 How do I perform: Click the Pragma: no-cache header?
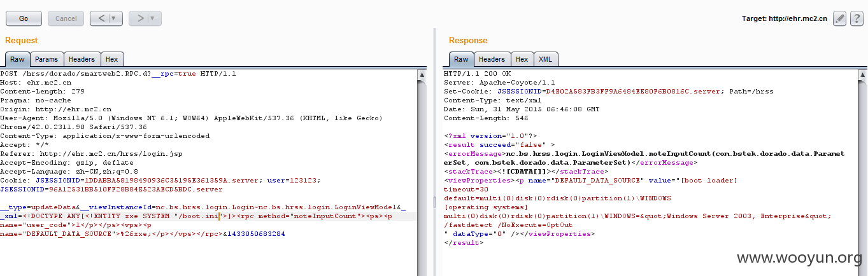(x=36, y=100)
